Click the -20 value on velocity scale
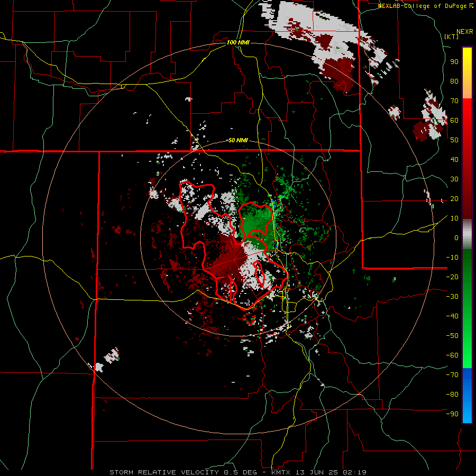Viewport: 476px width, 476px height. coord(452,277)
